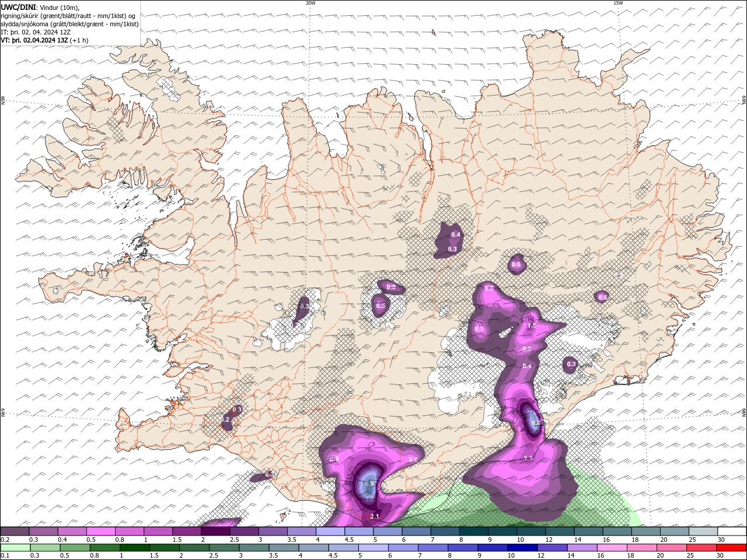This screenshot has width=747, height=560.
Task: Click the lavender snow-scale swatch between 4 and 4.5
Action: 330,531
